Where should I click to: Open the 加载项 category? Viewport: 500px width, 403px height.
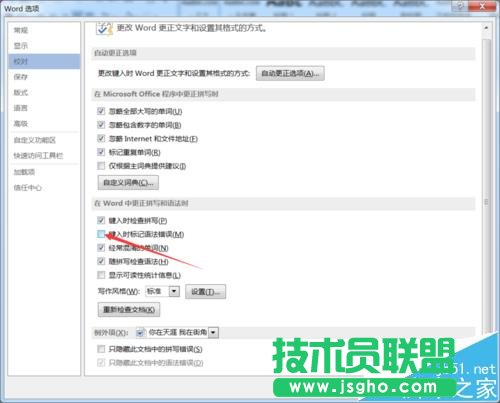[44, 172]
